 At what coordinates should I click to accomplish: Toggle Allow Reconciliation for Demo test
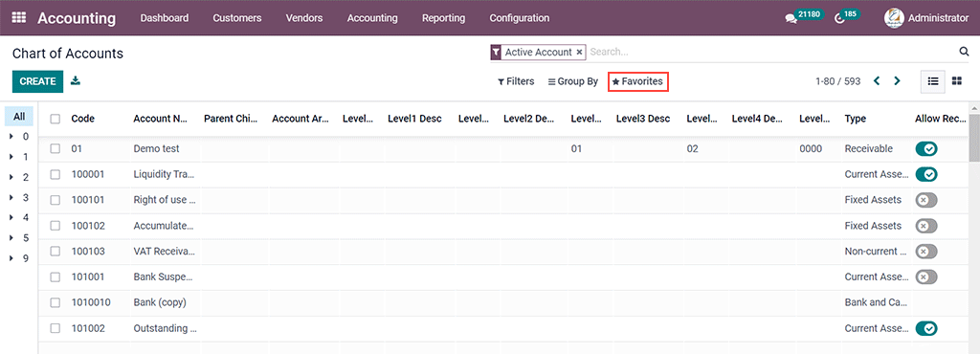coord(926,148)
